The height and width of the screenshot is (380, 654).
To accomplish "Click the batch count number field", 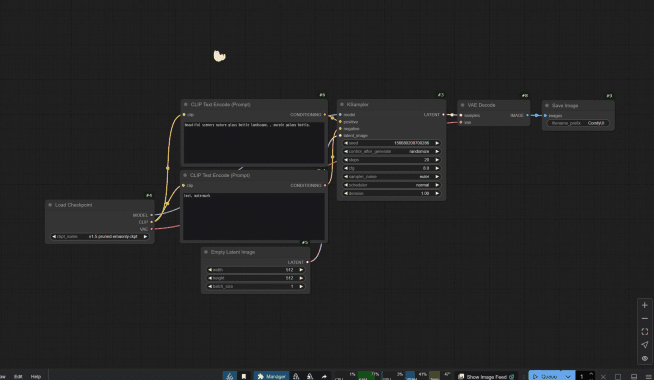I will click(x=581, y=377).
